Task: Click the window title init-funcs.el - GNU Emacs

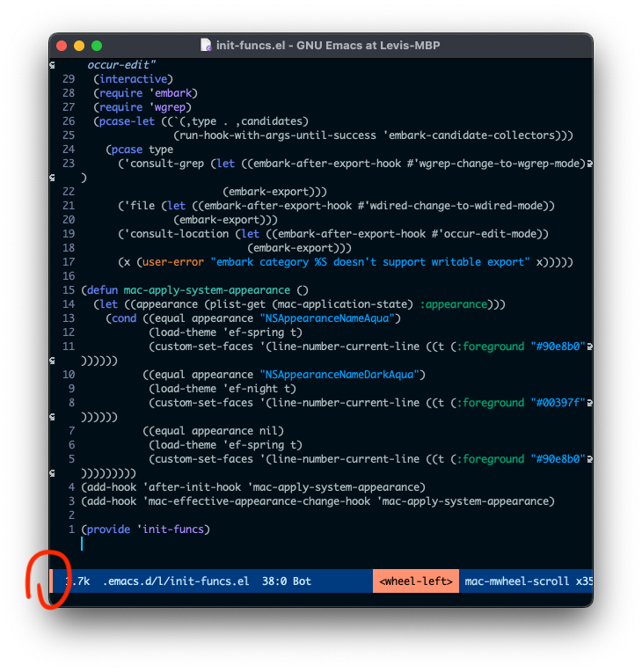Action: (328, 46)
